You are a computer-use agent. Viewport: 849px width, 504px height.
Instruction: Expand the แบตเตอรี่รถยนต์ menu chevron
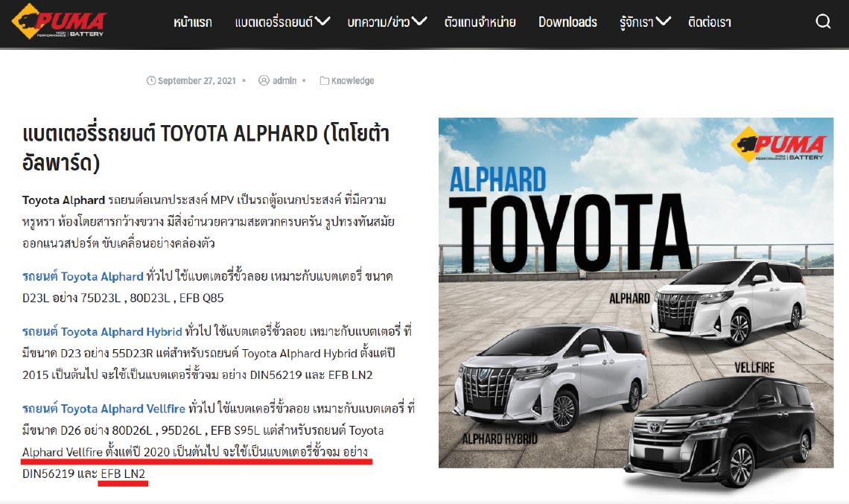322,22
